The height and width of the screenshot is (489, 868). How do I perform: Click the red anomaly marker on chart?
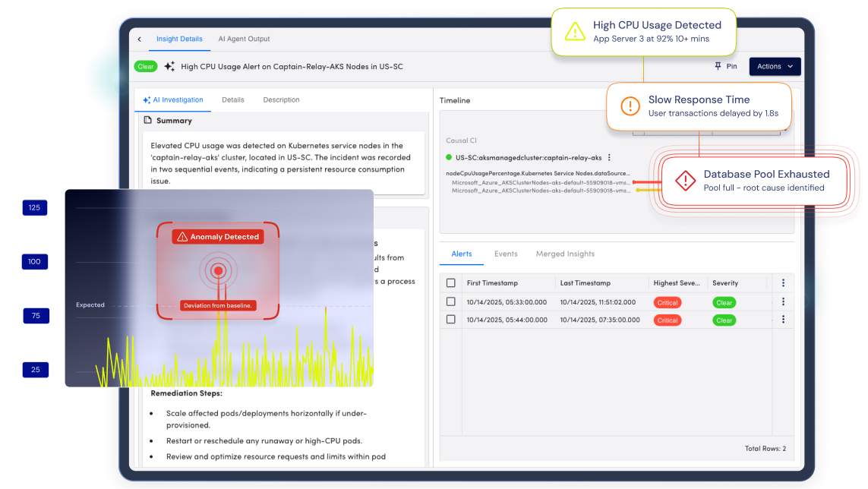click(219, 270)
